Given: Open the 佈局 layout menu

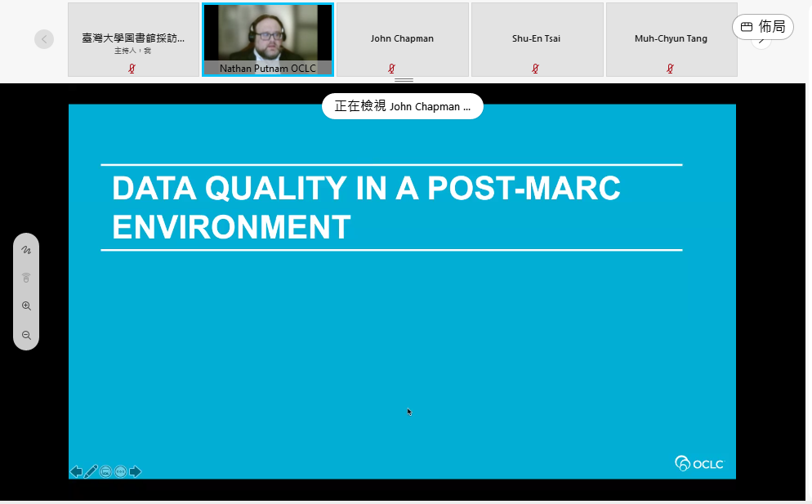Looking at the screenshot, I should pyautogui.click(x=763, y=27).
